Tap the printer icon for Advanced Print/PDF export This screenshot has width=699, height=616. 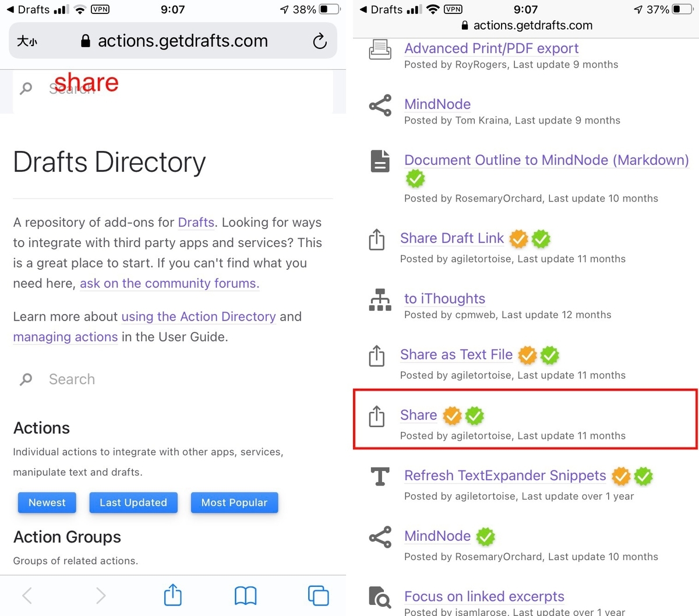pos(380,50)
